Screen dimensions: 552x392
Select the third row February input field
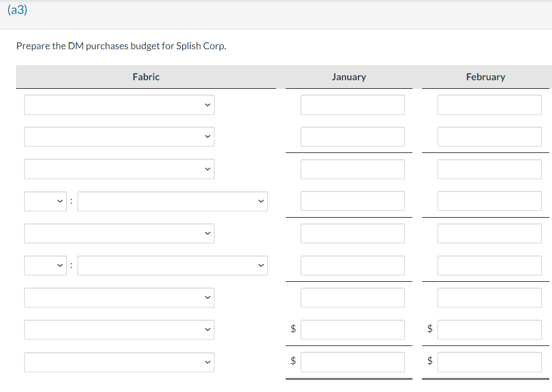click(489, 169)
